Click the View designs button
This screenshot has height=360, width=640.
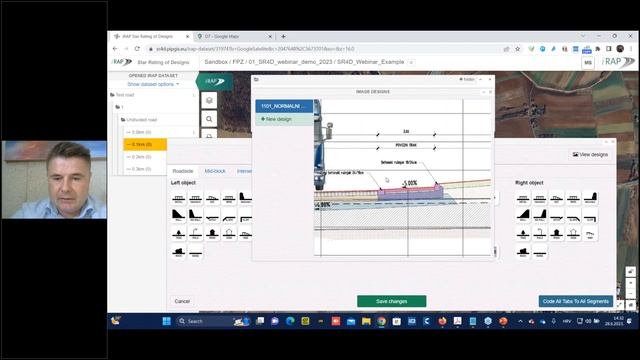pyautogui.click(x=590, y=154)
